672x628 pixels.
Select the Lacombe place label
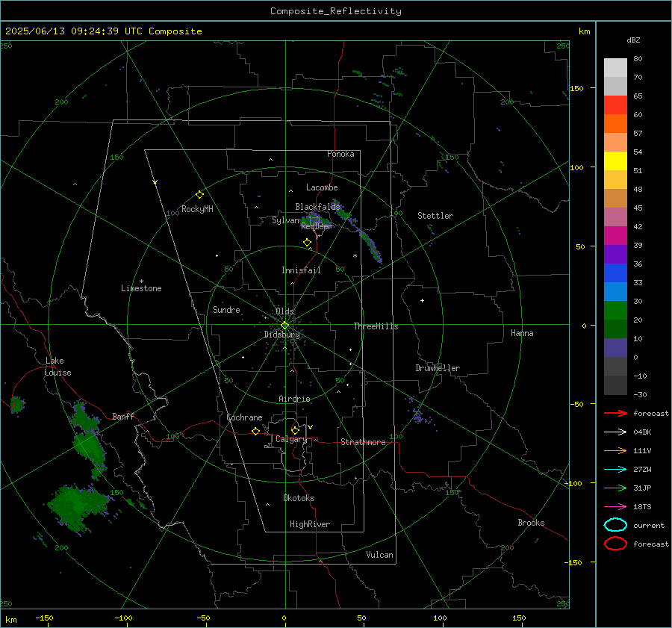pos(322,187)
